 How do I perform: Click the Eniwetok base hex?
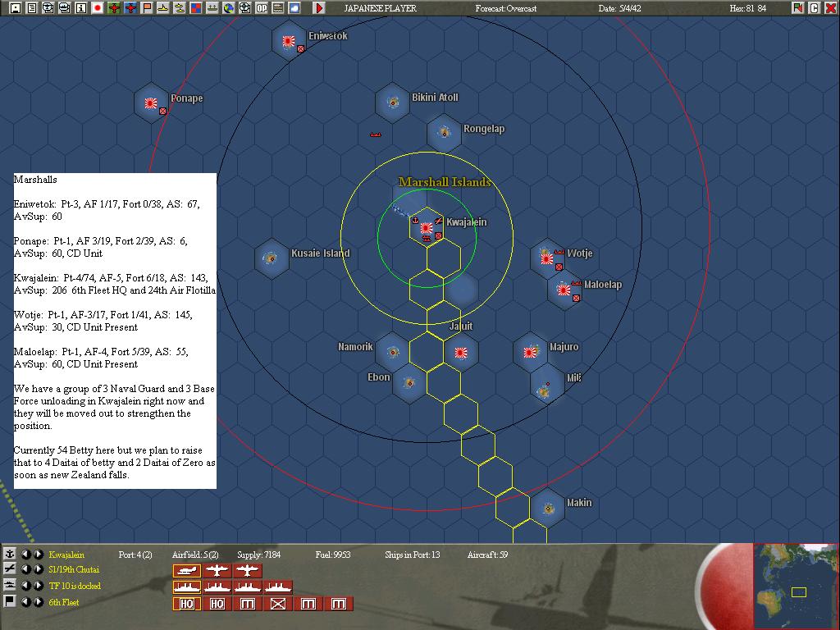point(290,40)
